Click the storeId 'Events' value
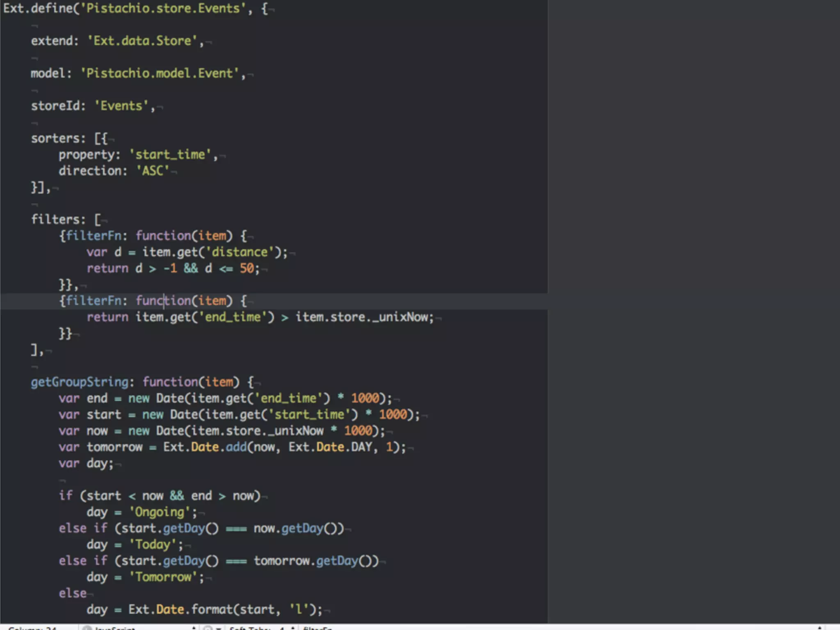The width and height of the screenshot is (840, 630). [x=121, y=106]
